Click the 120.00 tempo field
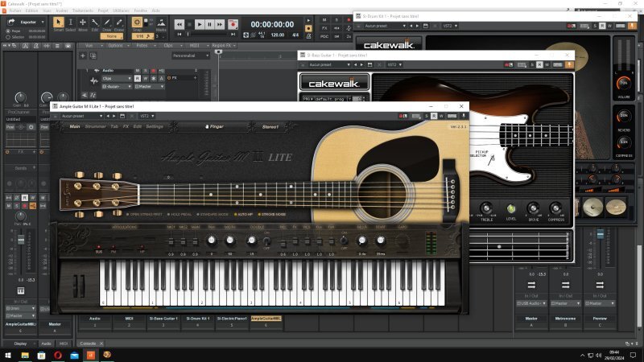This screenshot has width=644, height=362. pyautogui.click(x=277, y=35)
